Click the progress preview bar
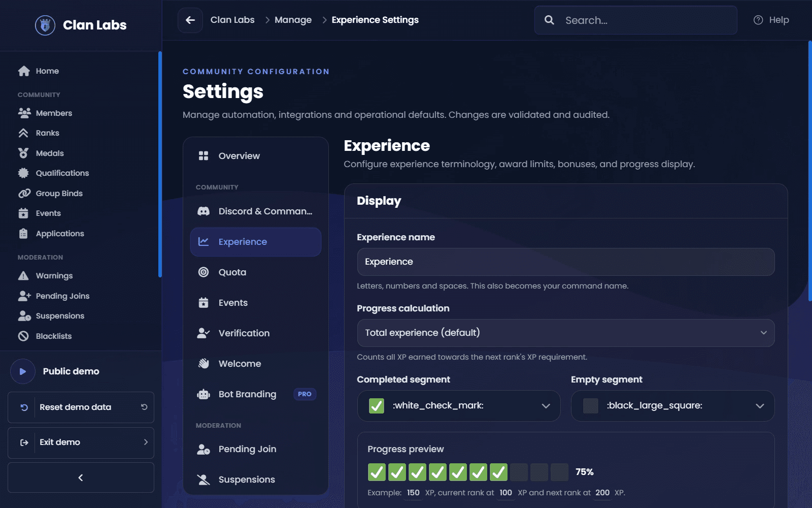This screenshot has width=812, height=508. click(468, 472)
